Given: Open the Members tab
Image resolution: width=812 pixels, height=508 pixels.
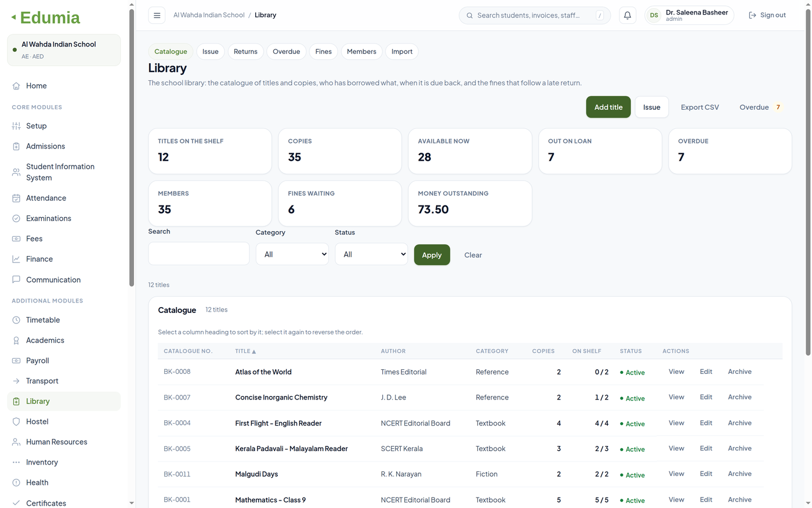Looking at the screenshot, I should [362, 52].
